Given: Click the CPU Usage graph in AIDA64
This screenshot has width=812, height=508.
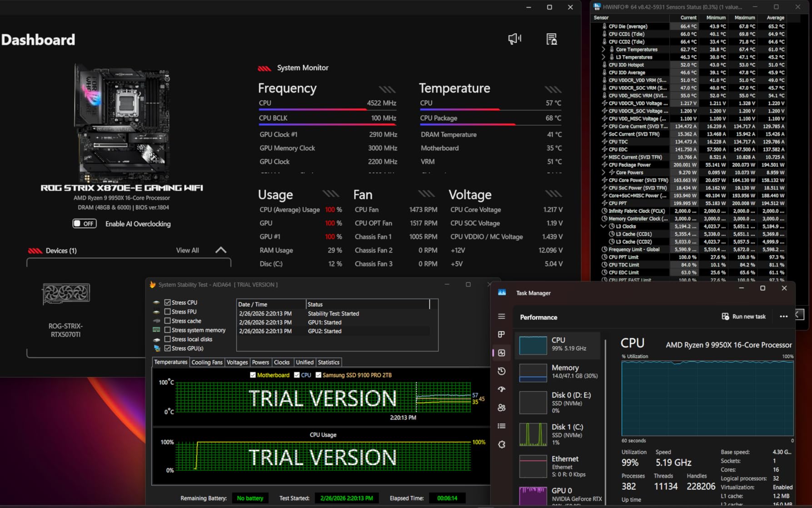Looking at the screenshot, I should (x=323, y=456).
